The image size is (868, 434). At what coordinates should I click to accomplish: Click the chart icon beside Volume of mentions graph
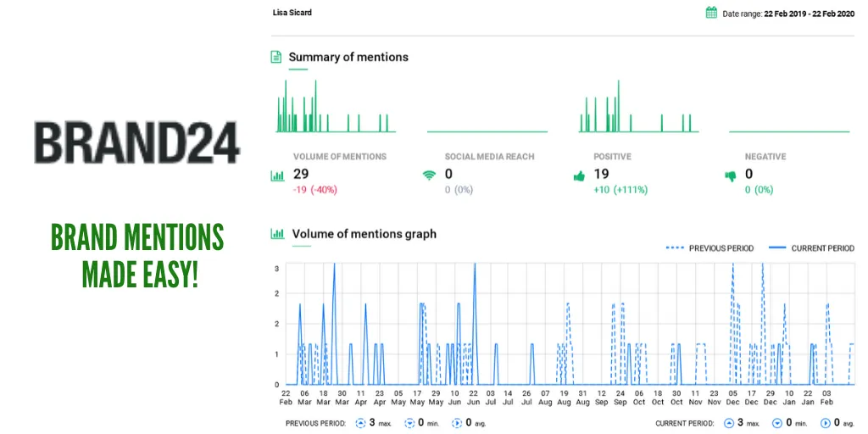(x=277, y=234)
